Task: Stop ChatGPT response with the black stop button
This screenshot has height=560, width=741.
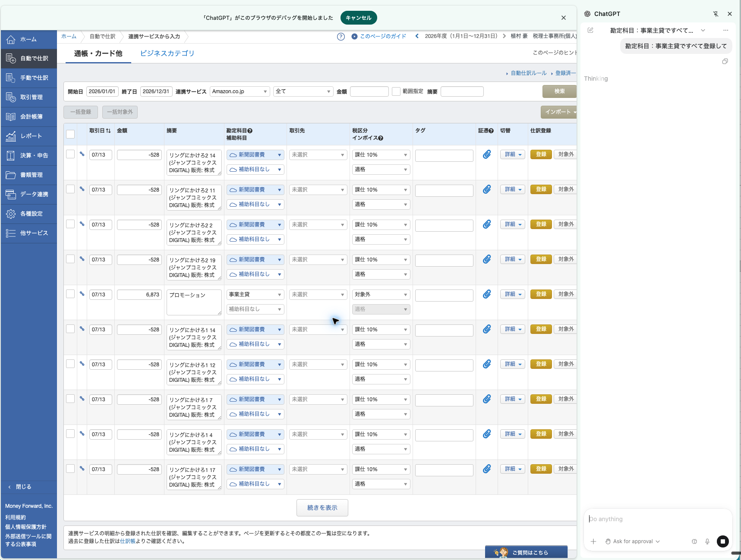Action: [x=723, y=541]
